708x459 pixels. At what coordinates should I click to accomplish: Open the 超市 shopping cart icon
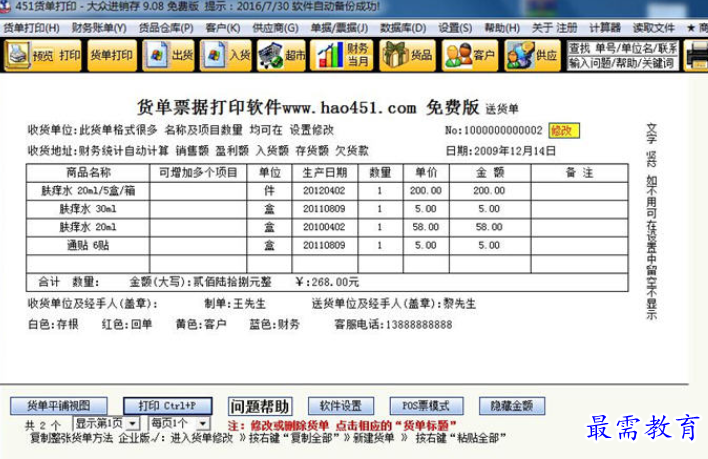(x=281, y=56)
